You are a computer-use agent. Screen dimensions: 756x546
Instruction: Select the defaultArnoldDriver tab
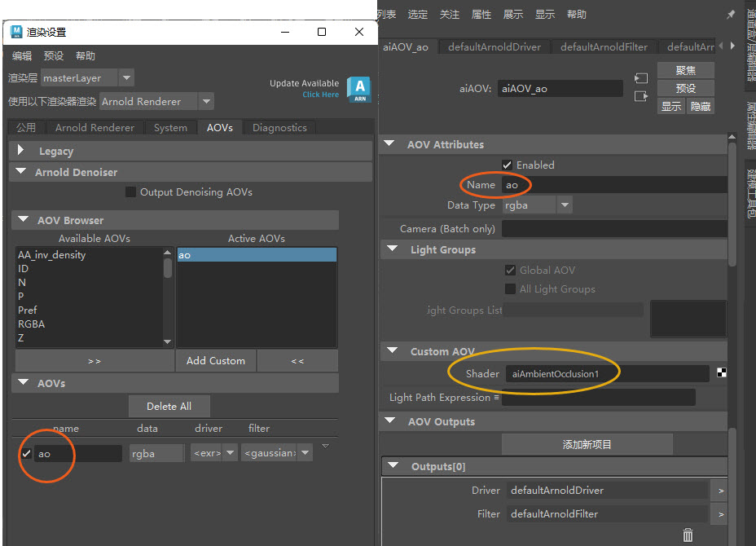494,46
